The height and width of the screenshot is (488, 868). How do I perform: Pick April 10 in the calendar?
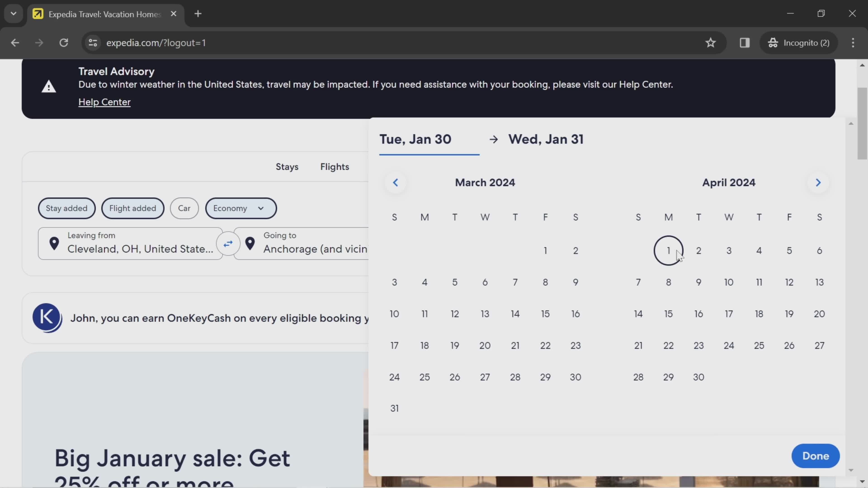(x=729, y=282)
